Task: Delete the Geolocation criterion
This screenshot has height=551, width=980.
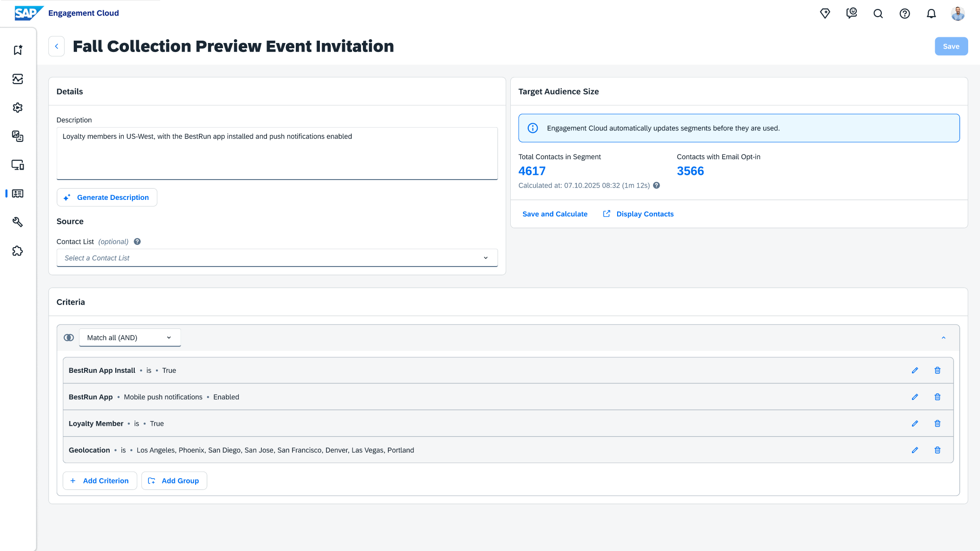Action: (937, 450)
